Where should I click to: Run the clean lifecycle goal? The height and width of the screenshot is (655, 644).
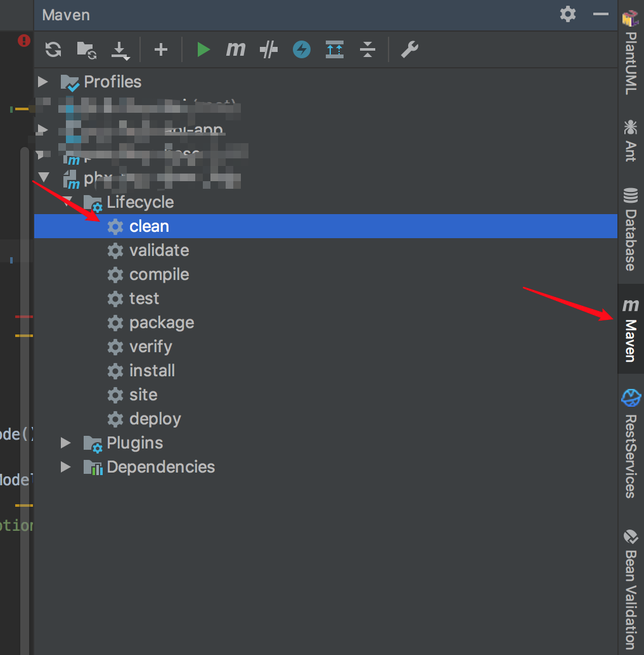click(148, 226)
